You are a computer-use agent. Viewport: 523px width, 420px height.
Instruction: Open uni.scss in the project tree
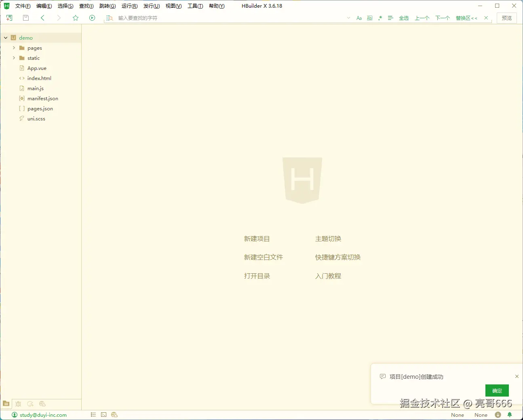pyautogui.click(x=36, y=119)
